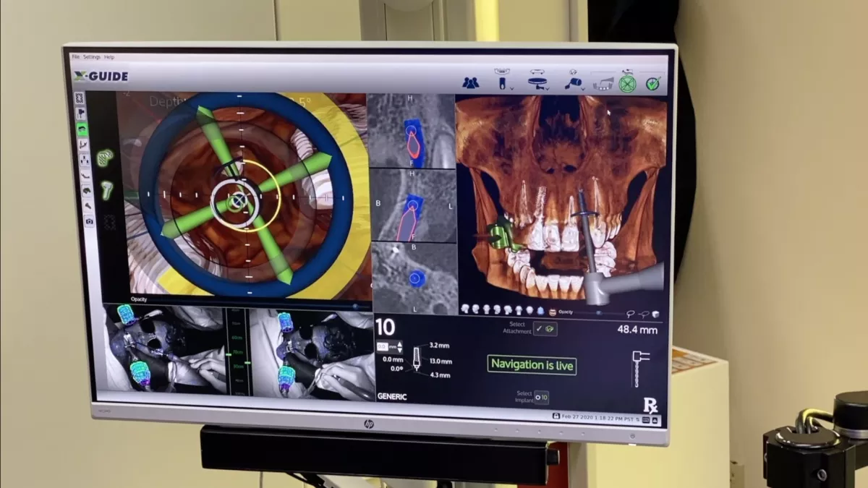Click the depth gauge between camera feeds
The image size is (868, 488).
coord(238,352)
